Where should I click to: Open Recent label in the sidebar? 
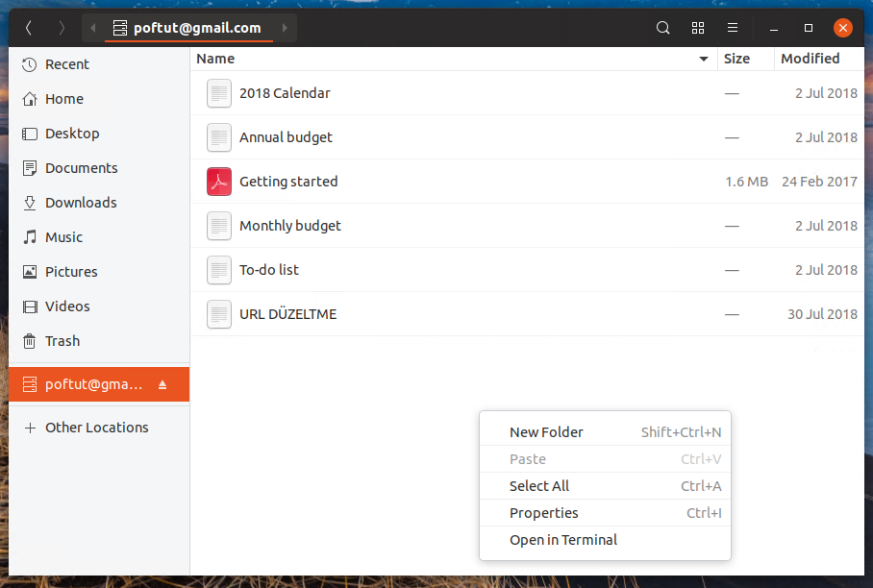(x=66, y=64)
